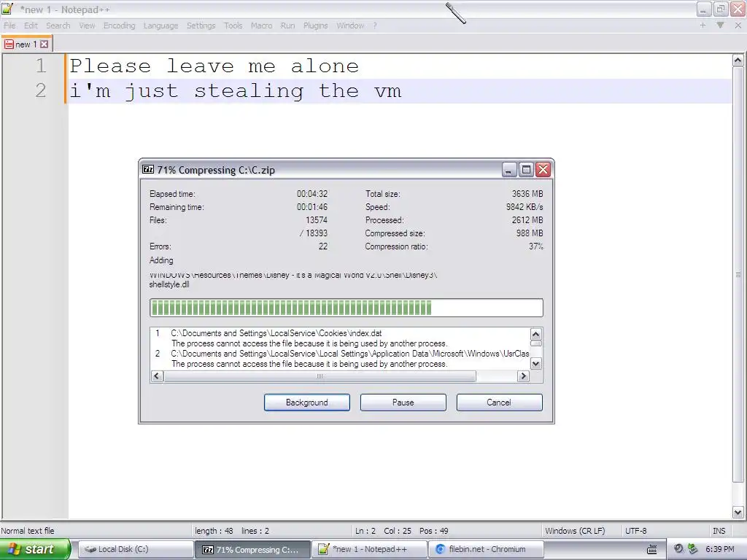The height and width of the screenshot is (560, 747).
Task: Click line number 1 in the margin
Action: tap(41, 66)
